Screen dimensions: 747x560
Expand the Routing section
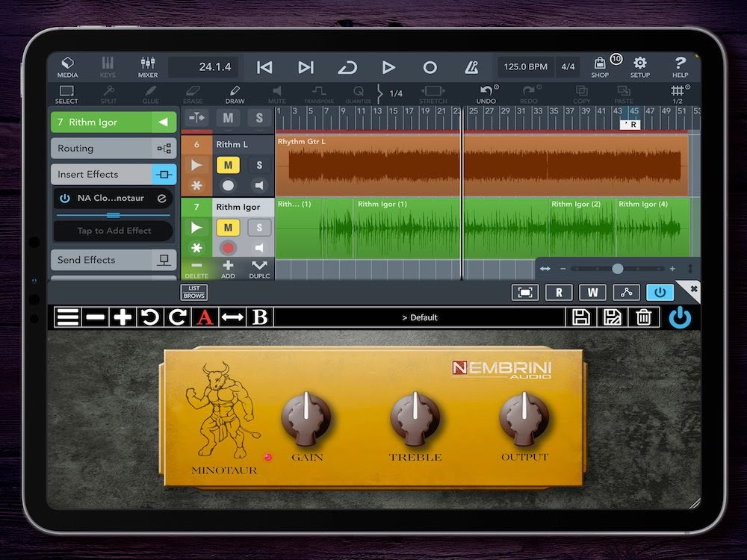tap(114, 148)
